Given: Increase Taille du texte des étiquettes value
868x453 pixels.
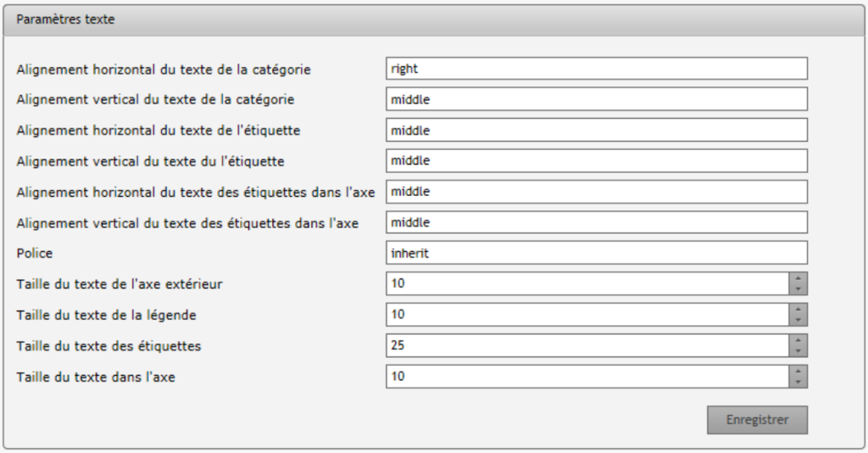Looking at the screenshot, I should click(798, 340).
